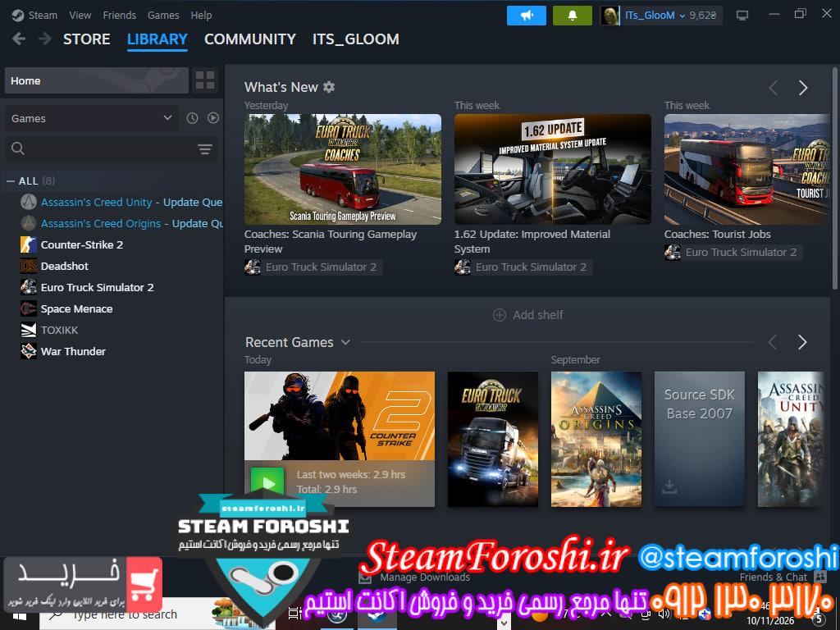The height and width of the screenshot is (630, 840).
Task: Click the Counter-Strike 2 icon in game list
Action: [x=29, y=244]
